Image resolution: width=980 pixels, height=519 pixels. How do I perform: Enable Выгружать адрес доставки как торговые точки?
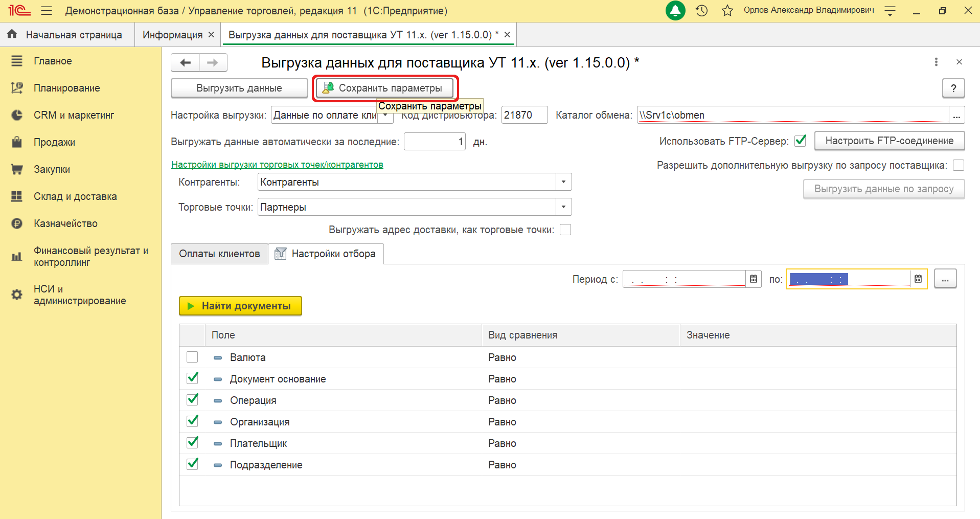[565, 230]
